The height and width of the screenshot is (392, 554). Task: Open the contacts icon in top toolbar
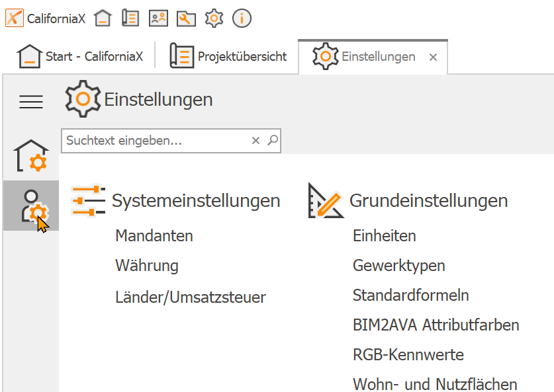pos(158,18)
